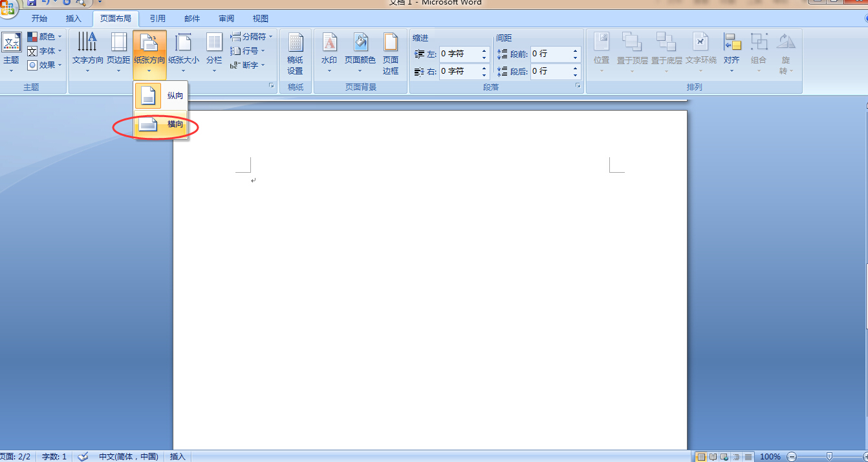This screenshot has width=868, height=462.
Task: Switch to the 审阅 tab
Action: coord(226,19)
